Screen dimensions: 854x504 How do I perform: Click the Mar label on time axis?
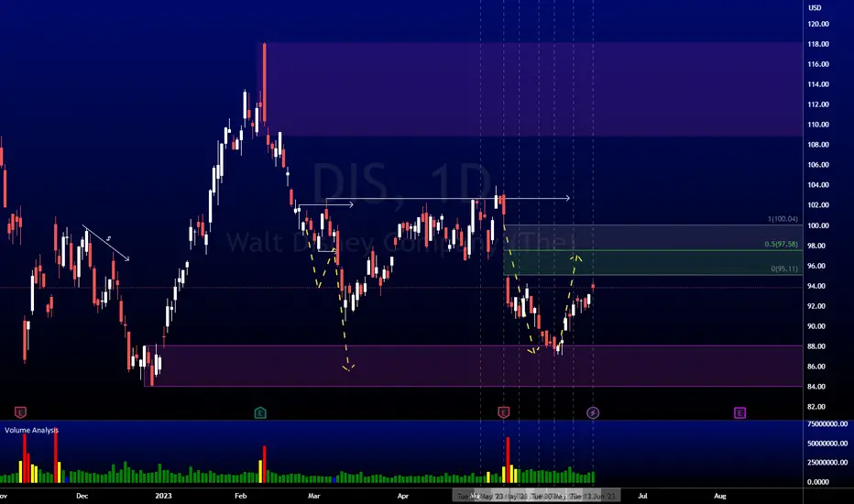tap(313, 496)
